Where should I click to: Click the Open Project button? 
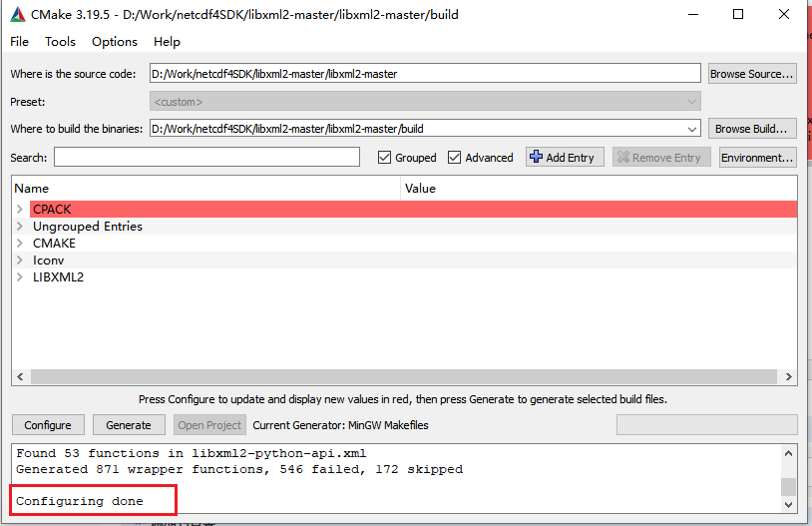[x=209, y=425]
